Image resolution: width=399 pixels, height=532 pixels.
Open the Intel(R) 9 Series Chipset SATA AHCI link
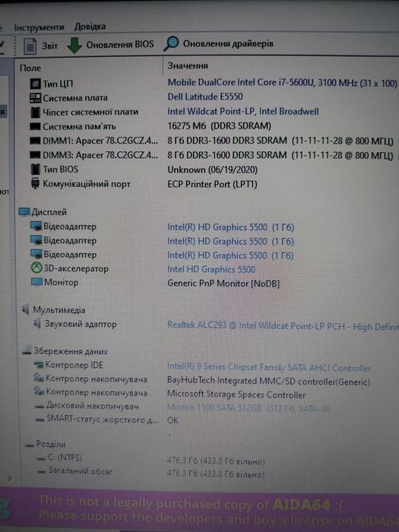269,367
